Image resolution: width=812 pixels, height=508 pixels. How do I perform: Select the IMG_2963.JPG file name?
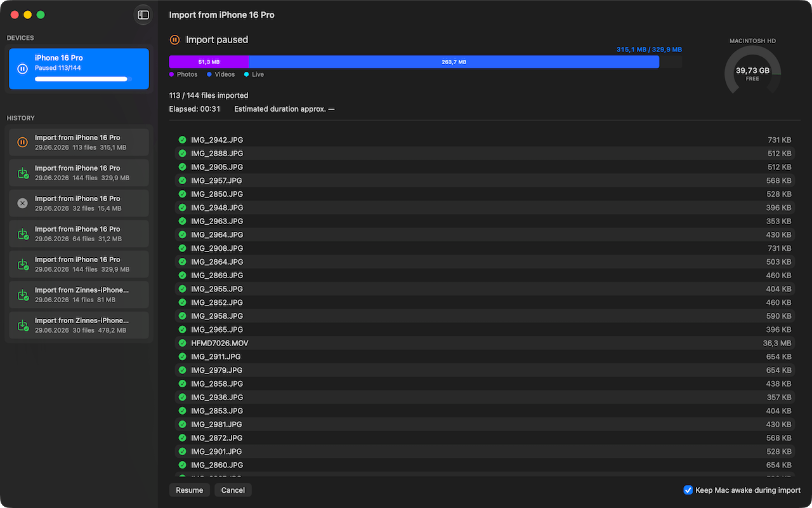[217, 221]
